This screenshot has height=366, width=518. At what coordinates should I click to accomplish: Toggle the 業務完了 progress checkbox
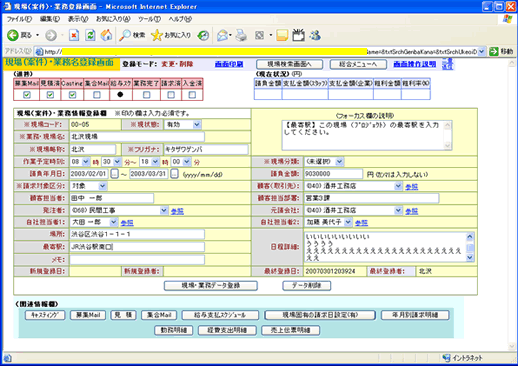146,95
